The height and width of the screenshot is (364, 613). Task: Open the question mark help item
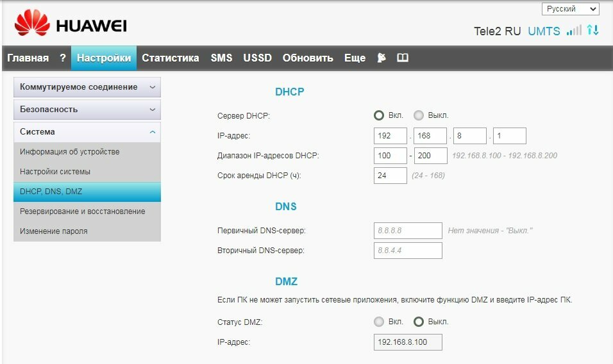pyautogui.click(x=63, y=58)
